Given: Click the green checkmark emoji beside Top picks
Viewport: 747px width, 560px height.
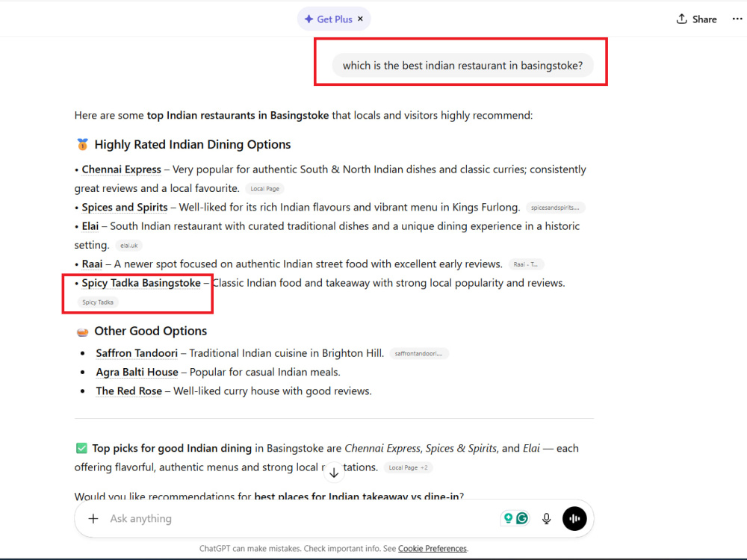Looking at the screenshot, I should 81,448.
